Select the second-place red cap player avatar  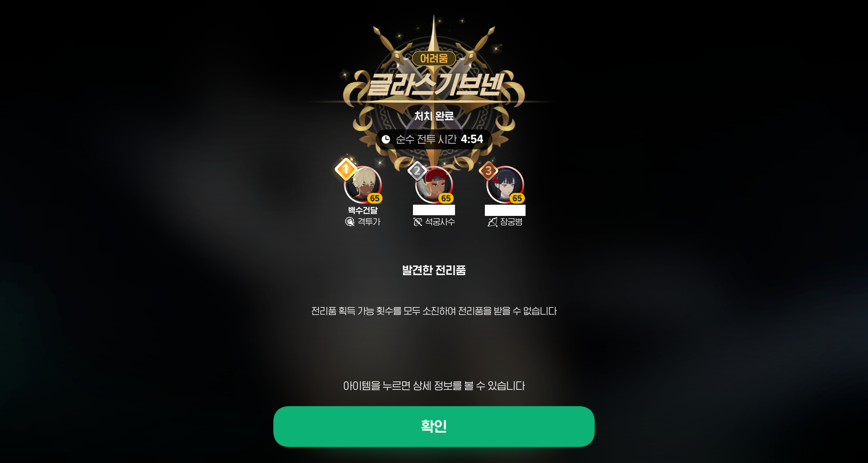point(434,185)
